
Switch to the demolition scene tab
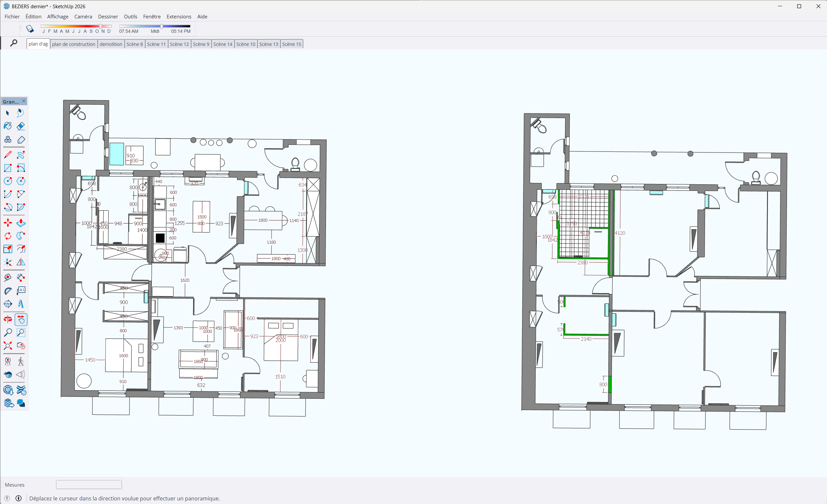coord(111,44)
